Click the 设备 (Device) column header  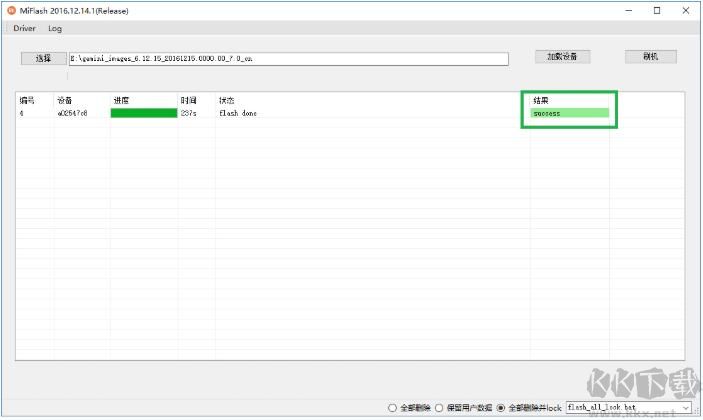coord(64,100)
